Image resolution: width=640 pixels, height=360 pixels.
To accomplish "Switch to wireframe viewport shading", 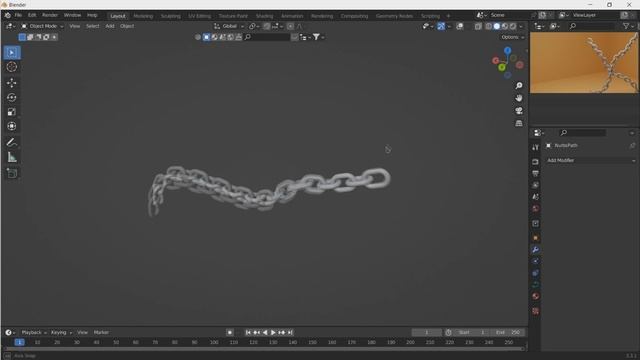I will 489,26.
